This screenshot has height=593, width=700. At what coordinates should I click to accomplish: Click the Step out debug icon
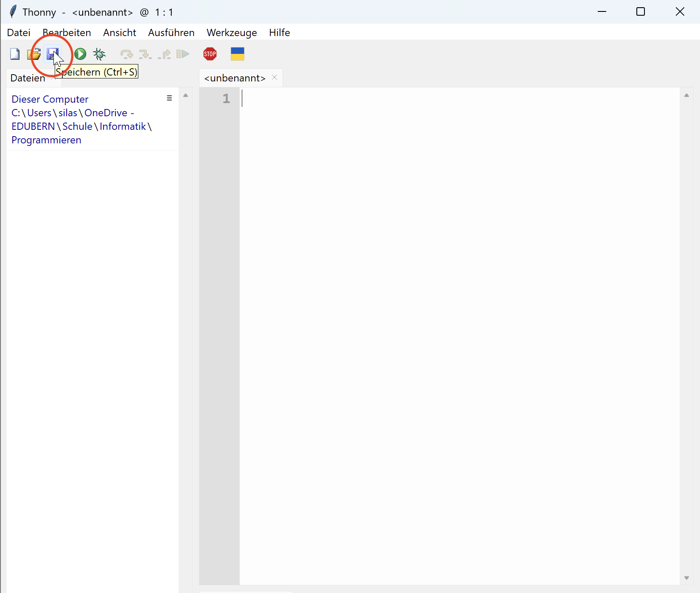[164, 54]
